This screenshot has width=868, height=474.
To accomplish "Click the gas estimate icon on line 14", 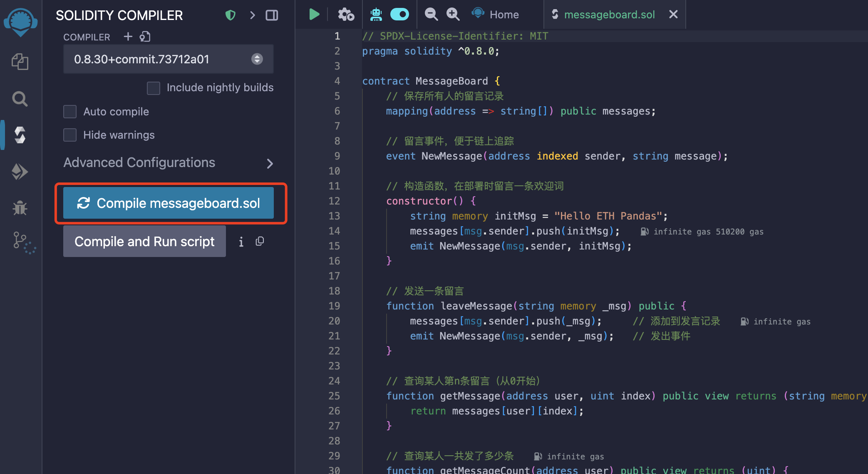I will [x=644, y=232].
